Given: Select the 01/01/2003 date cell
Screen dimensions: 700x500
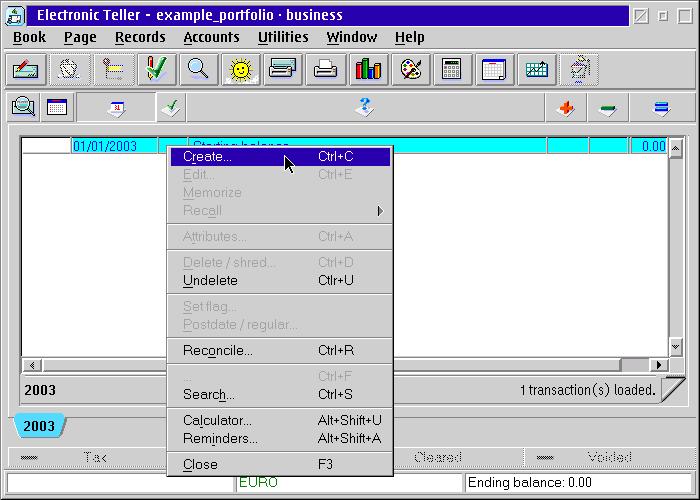Looking at the screenshot, I should (x=114, y=146).
